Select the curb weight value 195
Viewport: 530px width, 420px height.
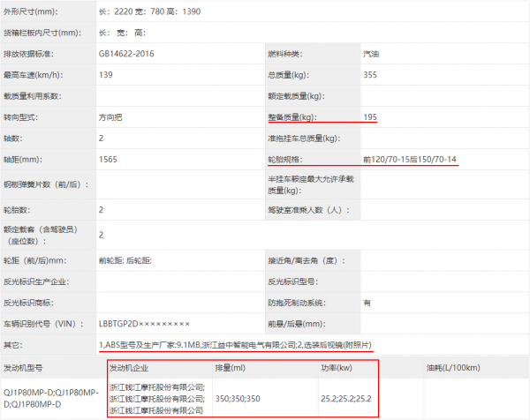pos(370,117)
